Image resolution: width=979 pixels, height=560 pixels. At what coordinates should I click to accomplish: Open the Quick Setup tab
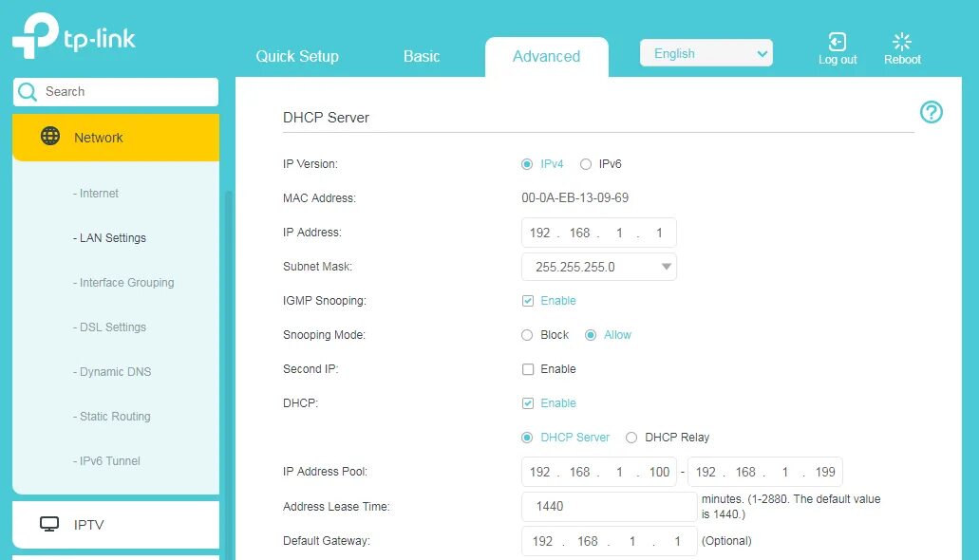click(x=297, y=56)
